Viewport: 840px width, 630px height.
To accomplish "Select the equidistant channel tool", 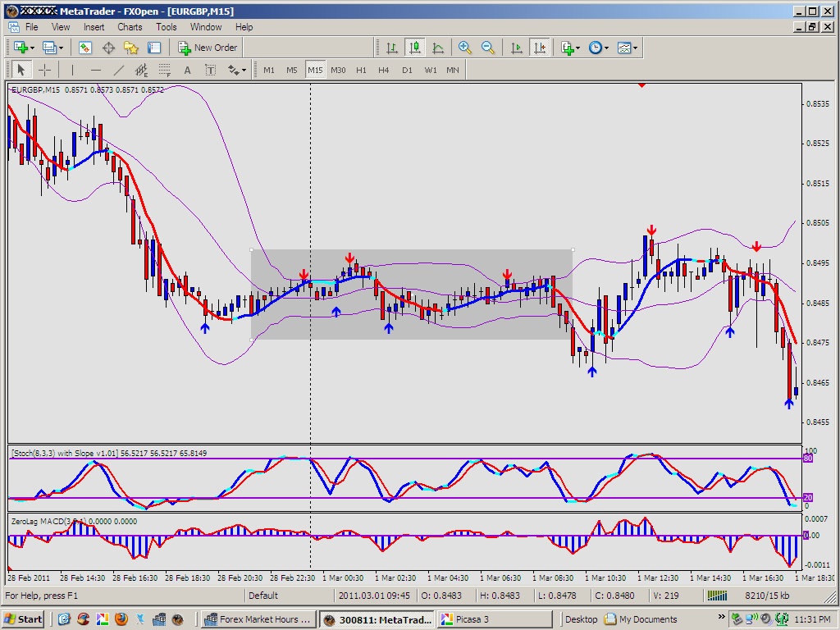I will pos(141,71).
